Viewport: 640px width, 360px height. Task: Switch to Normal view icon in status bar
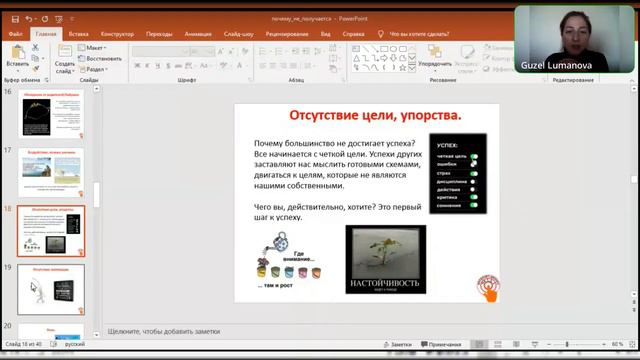(479, 344)
